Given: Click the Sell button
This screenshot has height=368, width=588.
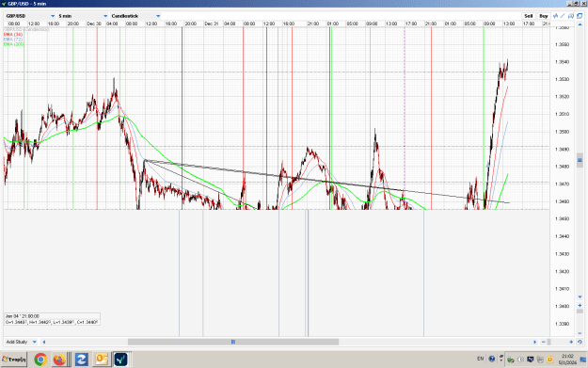Looking at the screenshot, I should [x=529, y=16].
